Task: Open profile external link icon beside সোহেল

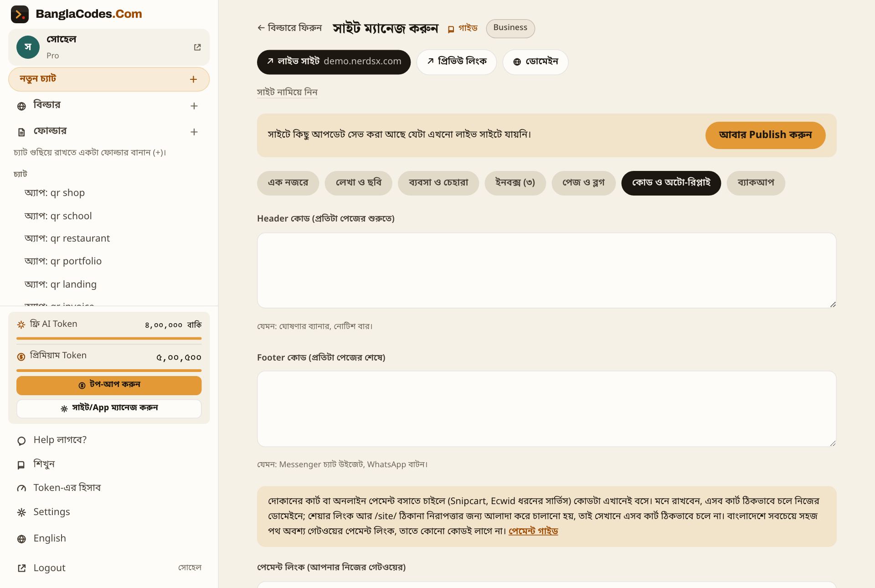Action: point(197,47)
